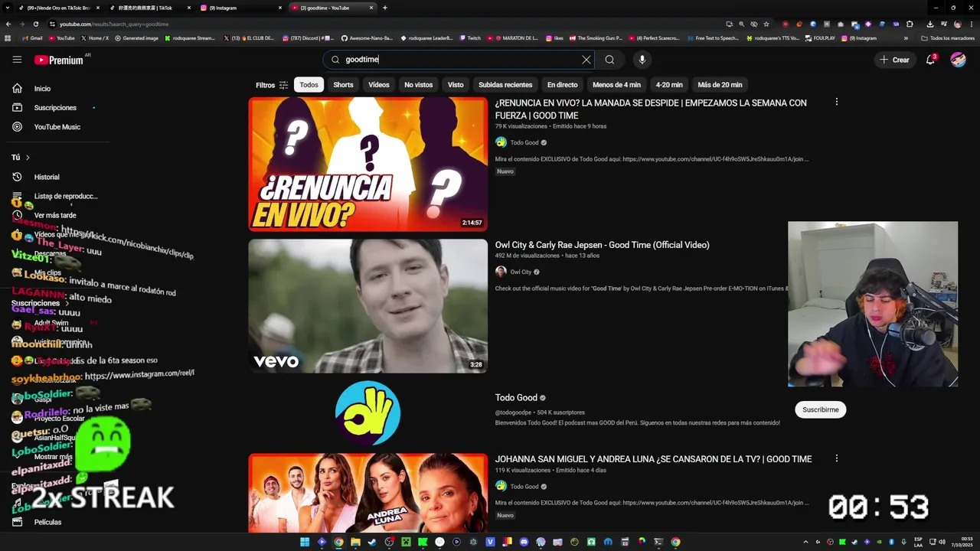Select the No vistos filter chip
The width and height of the screenshot is (980, 551).
(418, 85)
